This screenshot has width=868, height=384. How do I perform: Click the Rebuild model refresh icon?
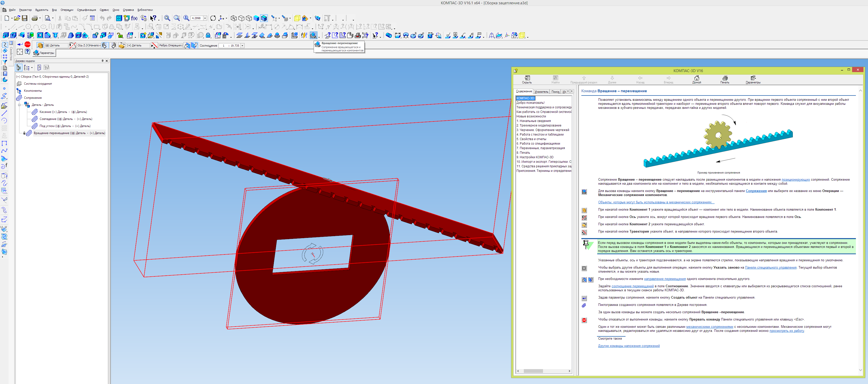(213, 18)
